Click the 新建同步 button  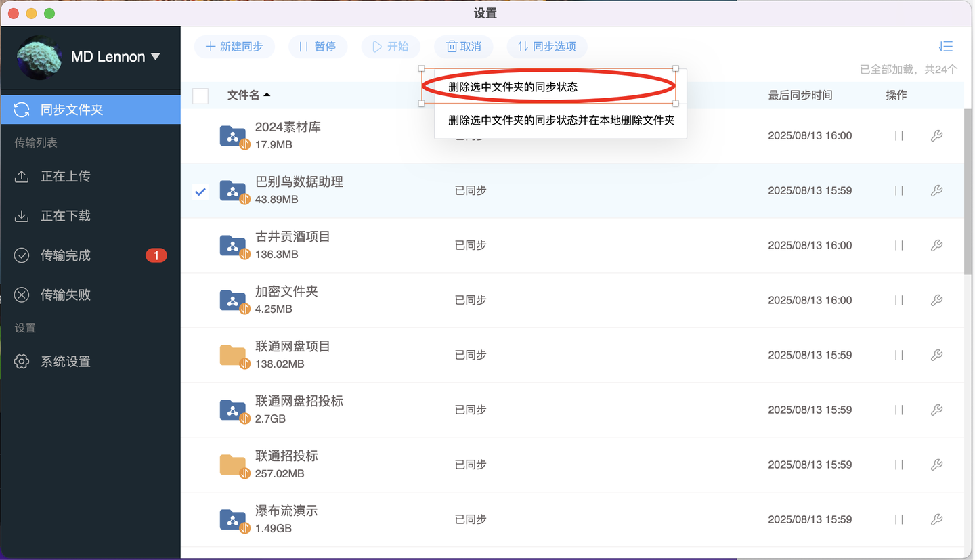[x=234, y=47]
